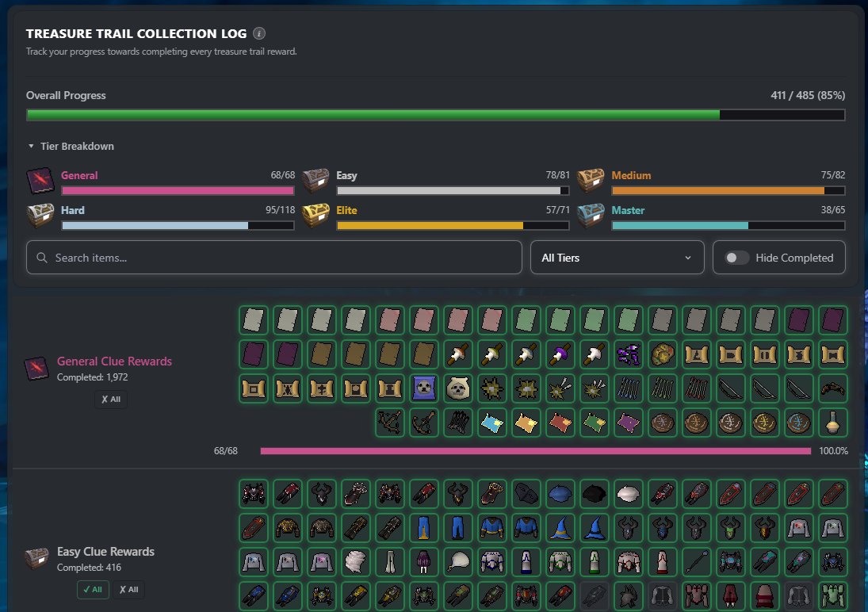
Task: Select the blue tile with skull face icon
Action: (424, 388)
